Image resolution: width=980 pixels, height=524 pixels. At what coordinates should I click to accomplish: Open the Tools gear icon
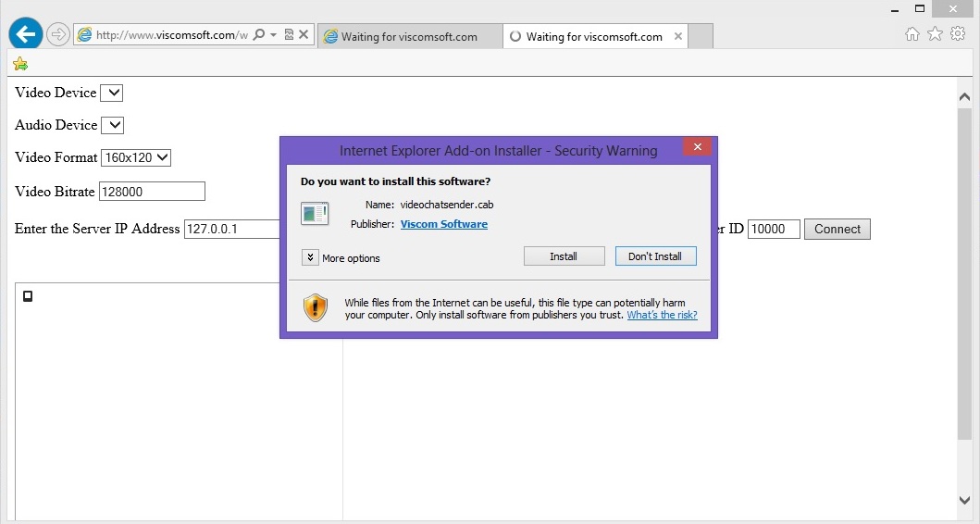[958, 34]
